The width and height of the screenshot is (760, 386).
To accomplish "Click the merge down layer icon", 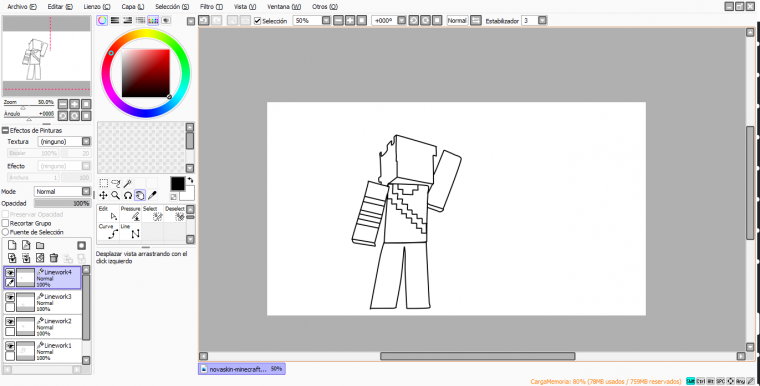I will [26, 258].
